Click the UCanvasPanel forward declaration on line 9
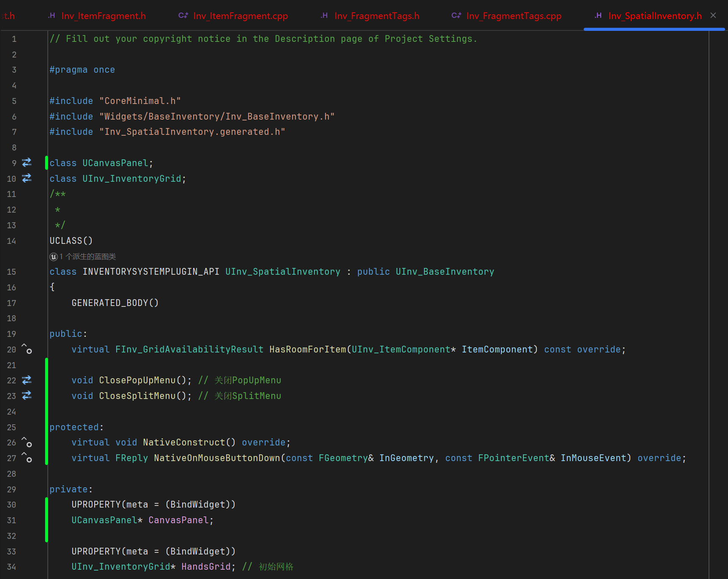 [115, 163]
